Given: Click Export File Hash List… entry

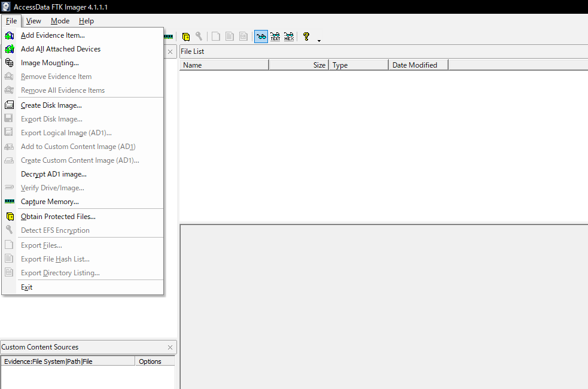Looking at the screenshot, I should point(83,259).
